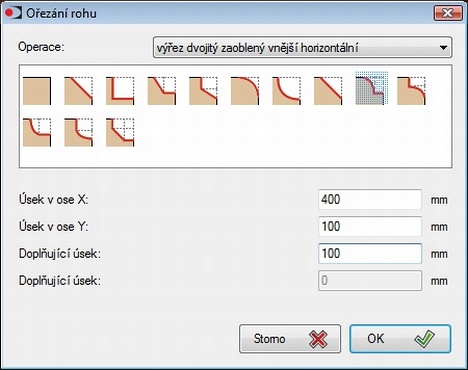The width and height of the screenshot is (468, 370).
Task: Select middle corner shape in second row
Action: tap(78, 132)
